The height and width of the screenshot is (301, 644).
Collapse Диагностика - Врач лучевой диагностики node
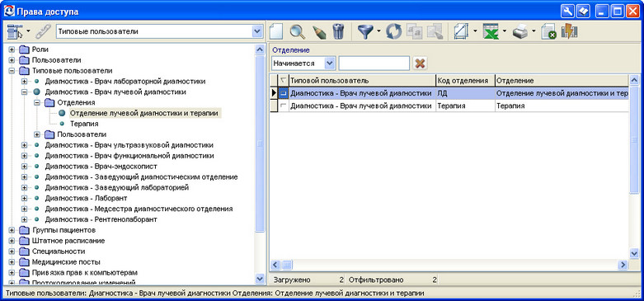click(24, 92)
